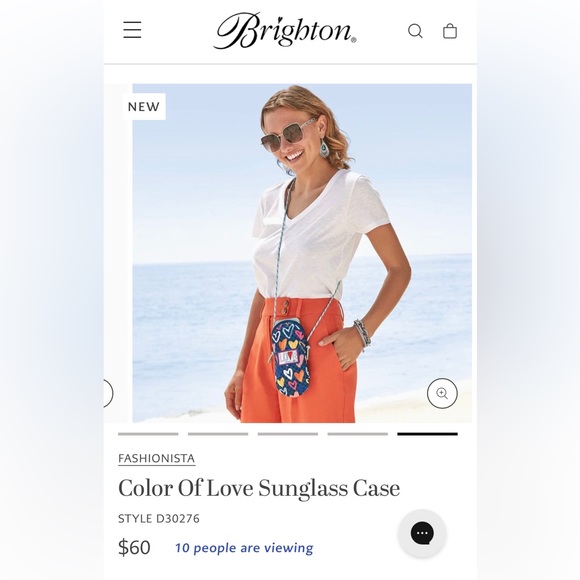Viewport: 580px width, 580px height.
Task: Select the fourth image carousel indicator
Action: (358, 434)
